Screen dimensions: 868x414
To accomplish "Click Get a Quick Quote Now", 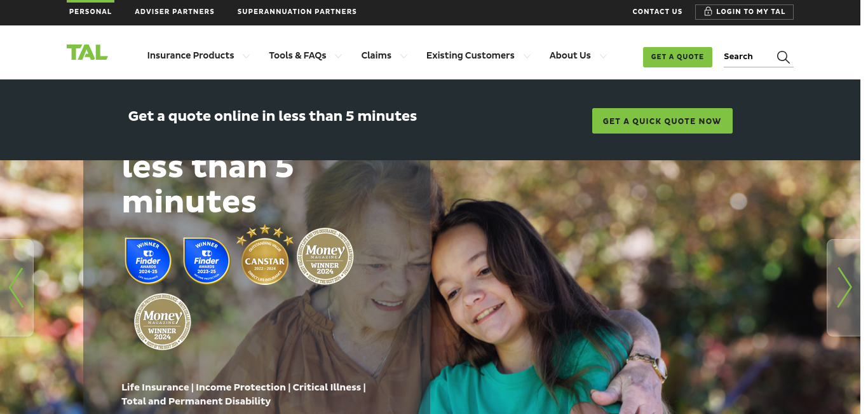I will tap(662, 121).
